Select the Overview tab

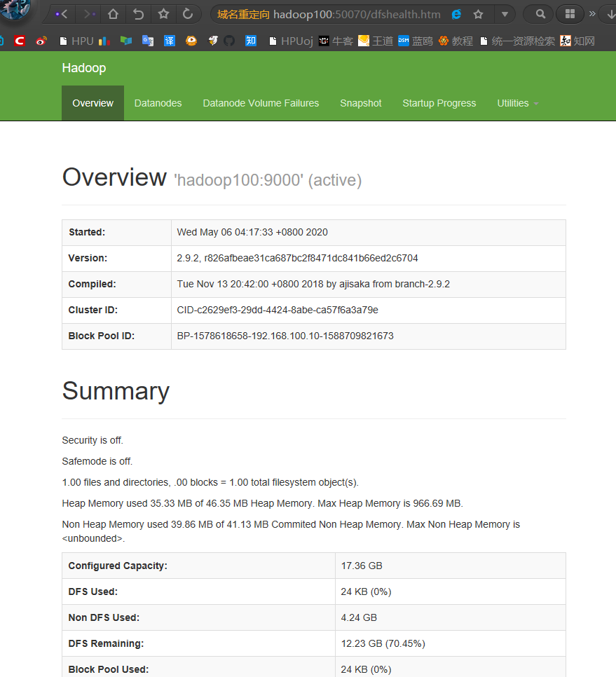click(x=93, y=103)
